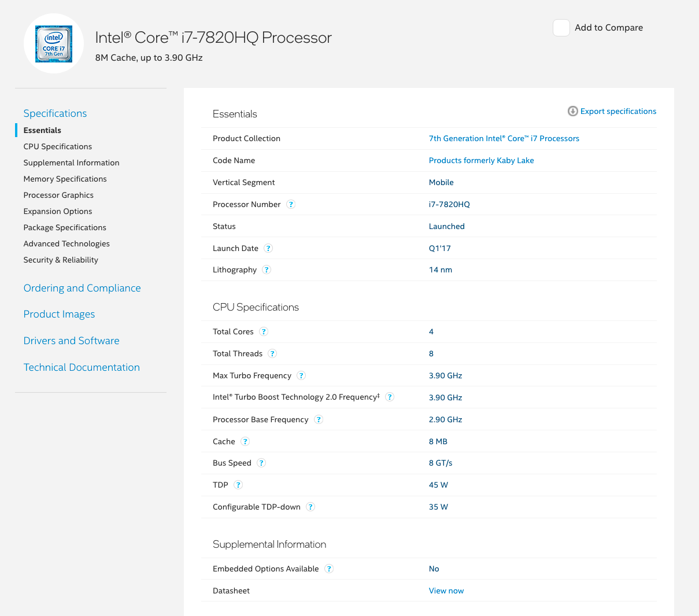Screen dimensions: 699x616
Task: Check the Add to Compare checkbox
Action: coord(561,28)
